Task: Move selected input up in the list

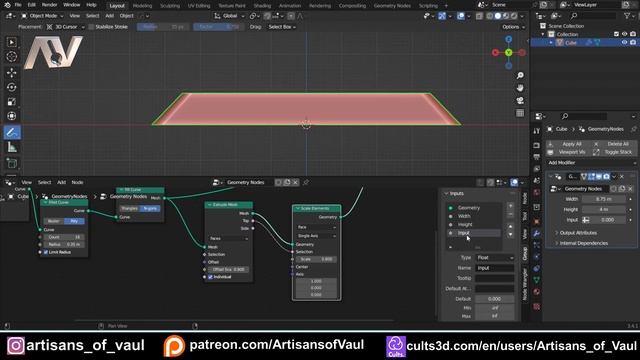Action: [510, 227]
